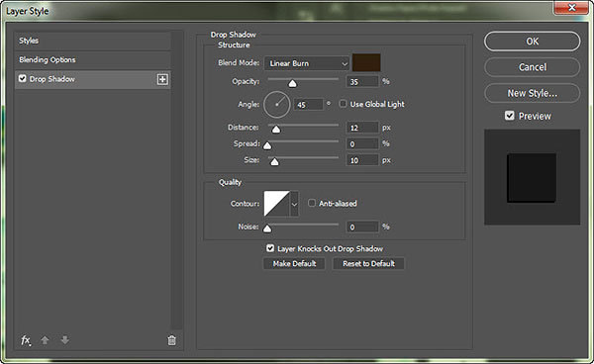Click the Angle dial control
594x364 pixels.
pyautogui.click(x=277, y=105)
